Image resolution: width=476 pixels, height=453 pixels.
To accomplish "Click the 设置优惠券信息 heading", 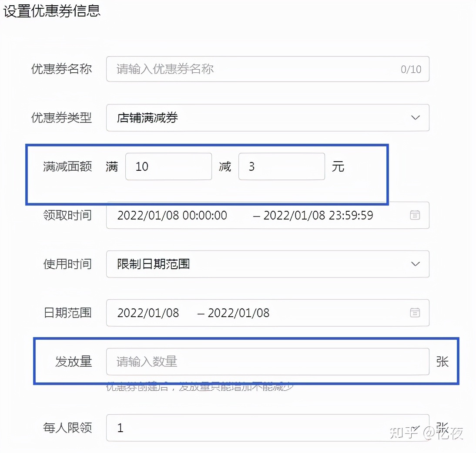I will pyautogui.click(x=52, y=11).
